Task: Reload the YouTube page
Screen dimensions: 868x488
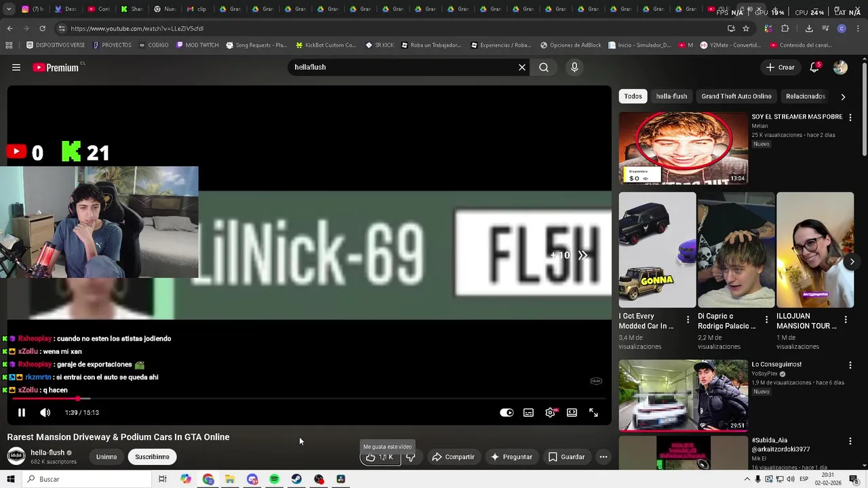Action: pos(42,28)
